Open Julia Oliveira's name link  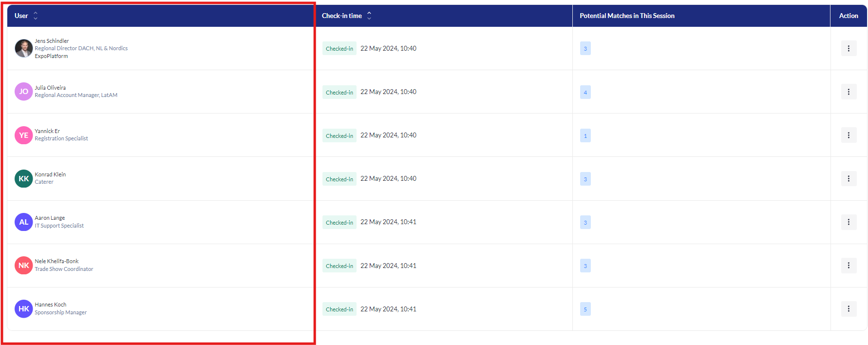pos(50,88)
